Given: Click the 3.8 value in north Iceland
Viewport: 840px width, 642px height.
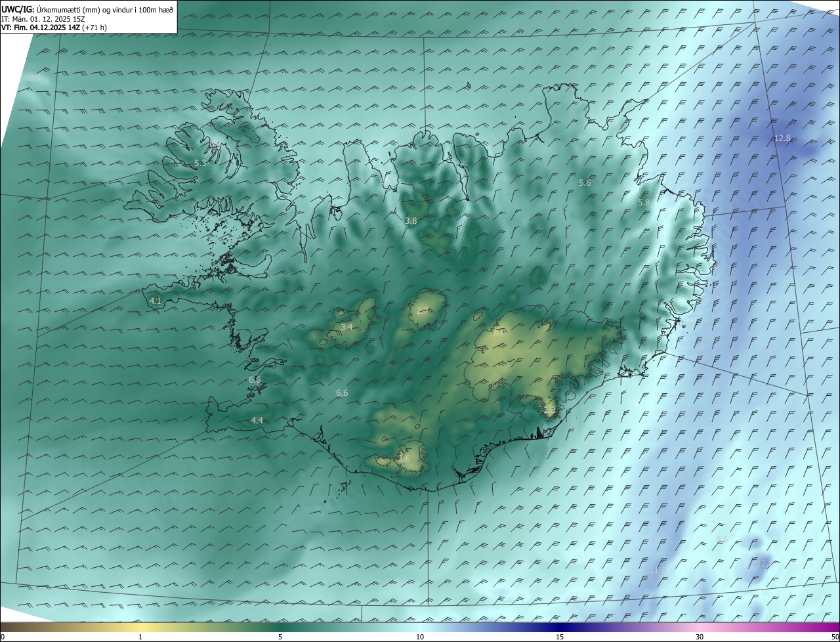Looking at the screenshot, I should [411, 221].
